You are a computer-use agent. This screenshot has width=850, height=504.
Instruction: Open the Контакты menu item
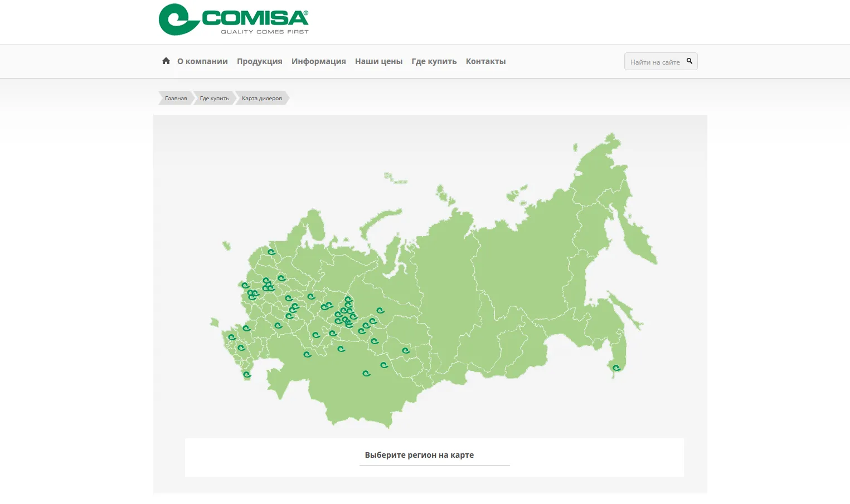pos(486,61)
